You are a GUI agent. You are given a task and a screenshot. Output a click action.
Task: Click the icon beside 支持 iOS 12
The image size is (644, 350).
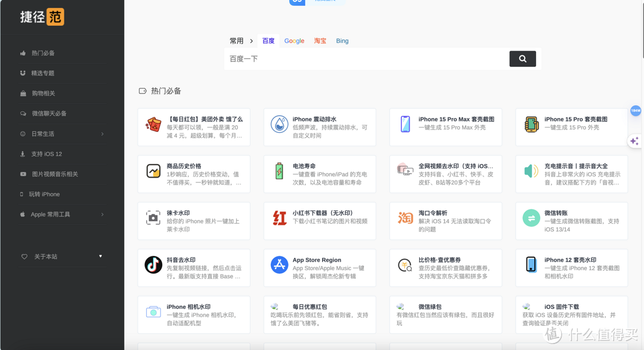pos(23,154)
